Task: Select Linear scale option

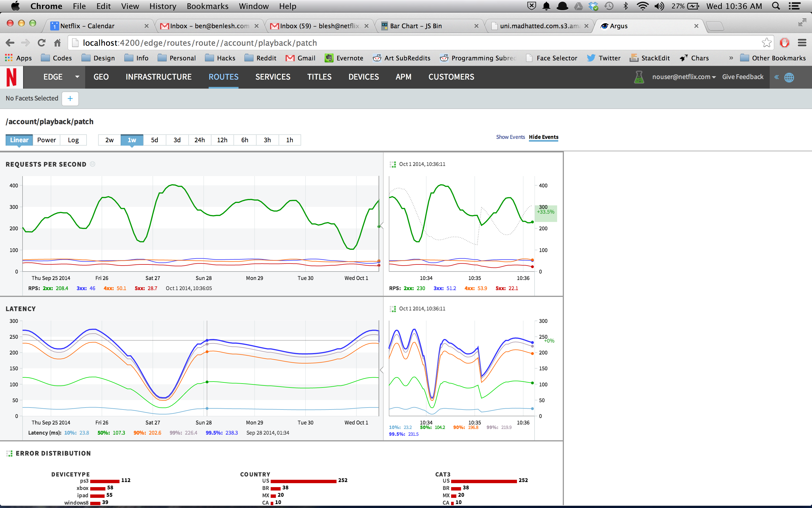Action: pos(19,140)
